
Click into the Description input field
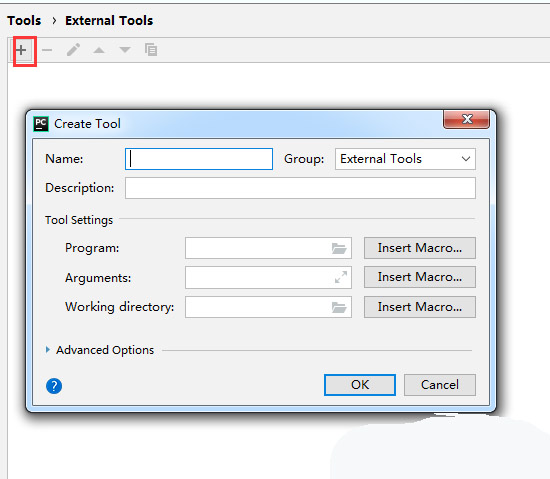point(300,188)
